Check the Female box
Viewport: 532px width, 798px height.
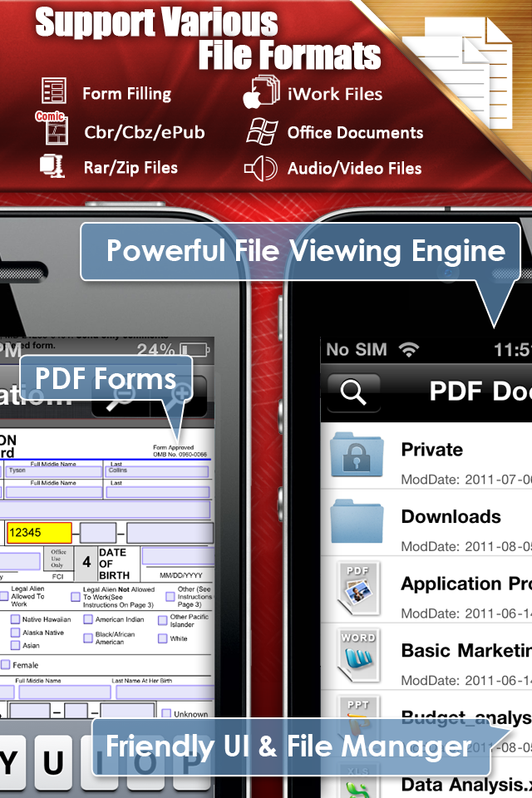click(6, 665)
